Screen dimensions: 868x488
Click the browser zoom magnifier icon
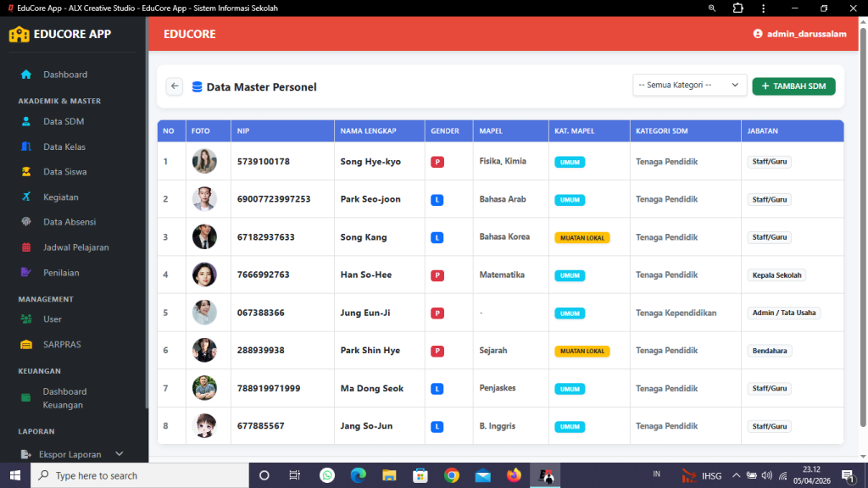(x=712, y=8)
